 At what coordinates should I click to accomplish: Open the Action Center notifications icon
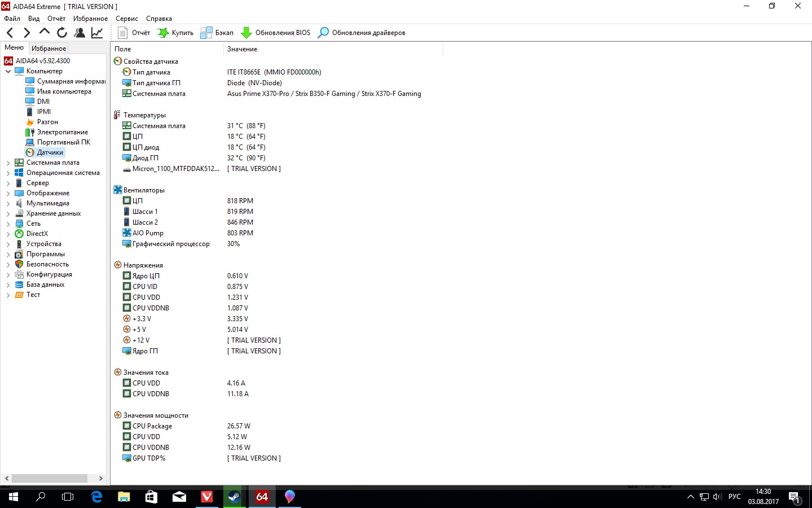[795, 497]
